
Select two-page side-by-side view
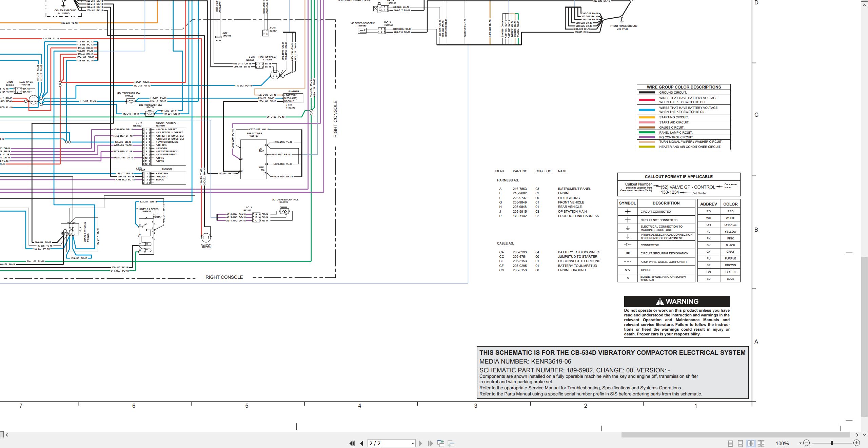[751, 443]
